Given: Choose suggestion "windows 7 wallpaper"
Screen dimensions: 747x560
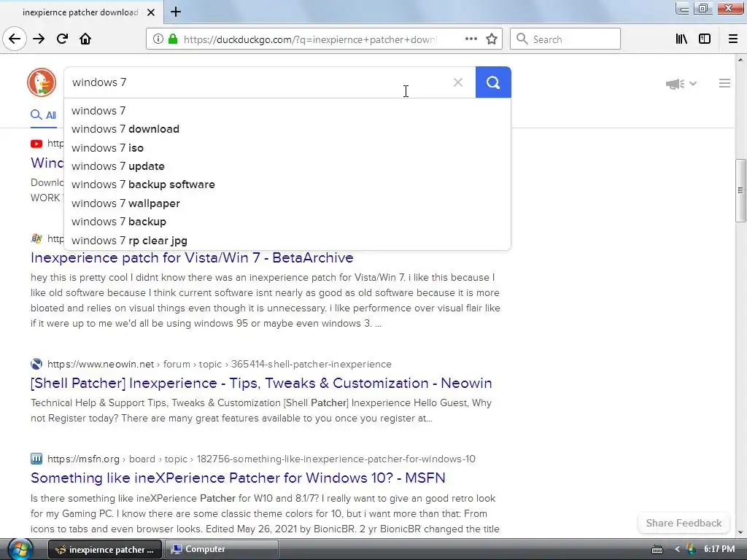Looking at the screenshot, I should [x=287, y=203].
